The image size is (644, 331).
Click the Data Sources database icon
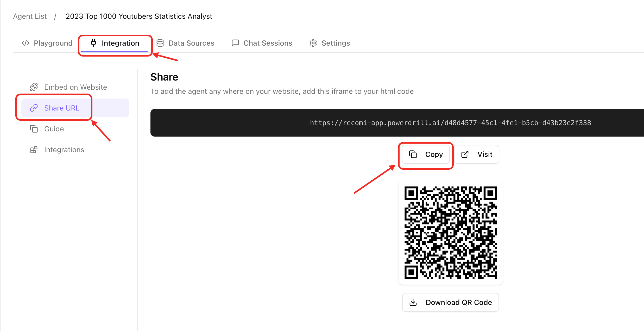(x=160, y=43)
